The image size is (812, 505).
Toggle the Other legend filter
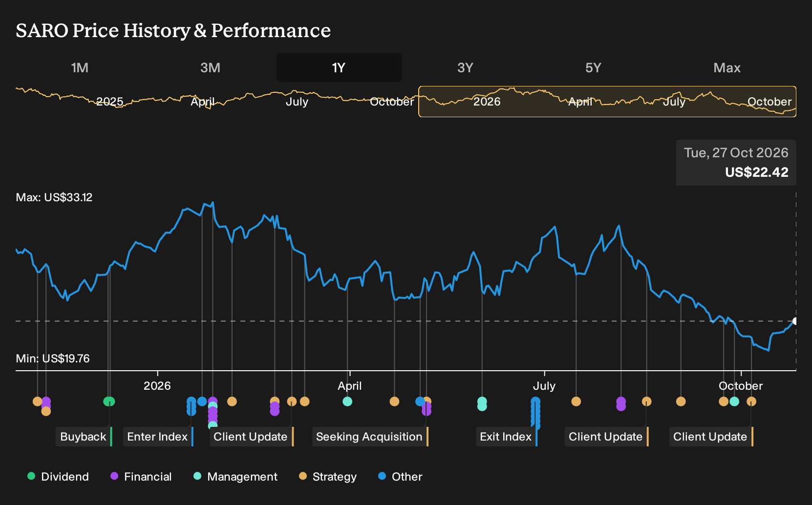coord(400,477)
